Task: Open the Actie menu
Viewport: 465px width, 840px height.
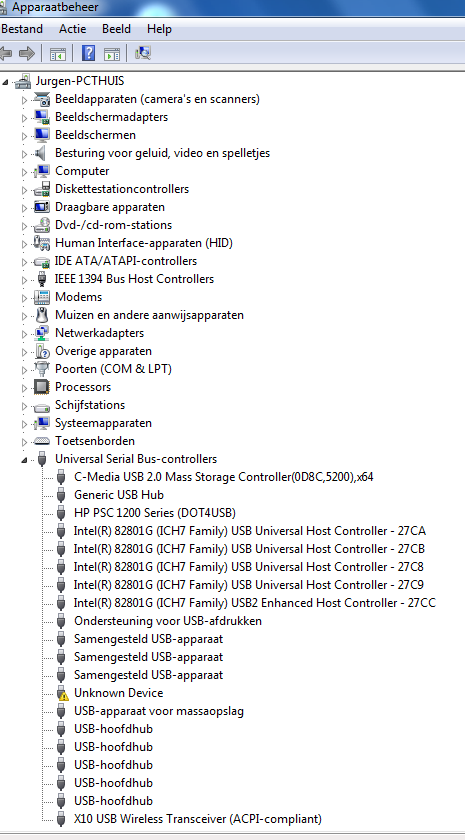Action: coord(72,29)
